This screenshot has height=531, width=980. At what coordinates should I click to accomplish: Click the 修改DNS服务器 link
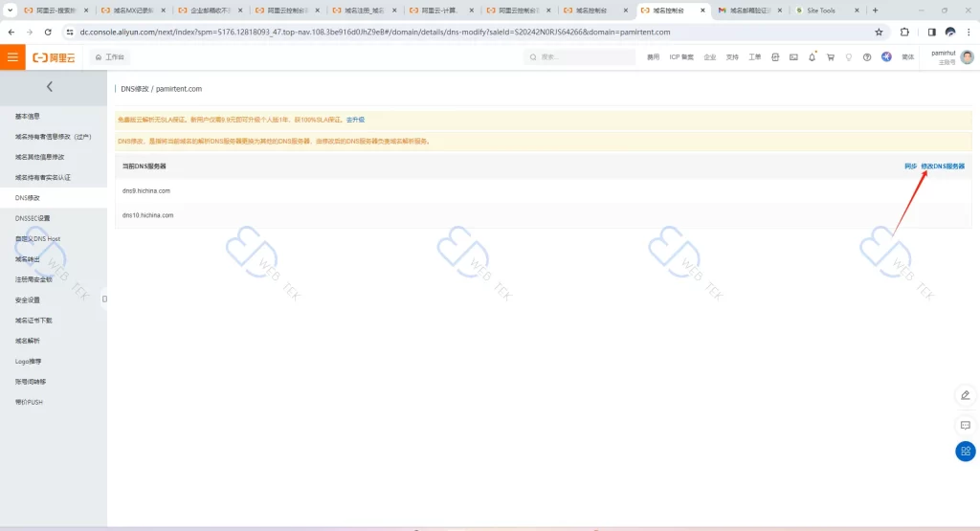(943, 166)
